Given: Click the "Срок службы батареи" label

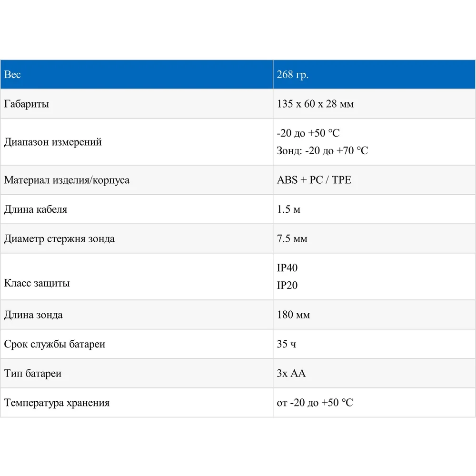Looking at the screenshot, I should 54,344.
